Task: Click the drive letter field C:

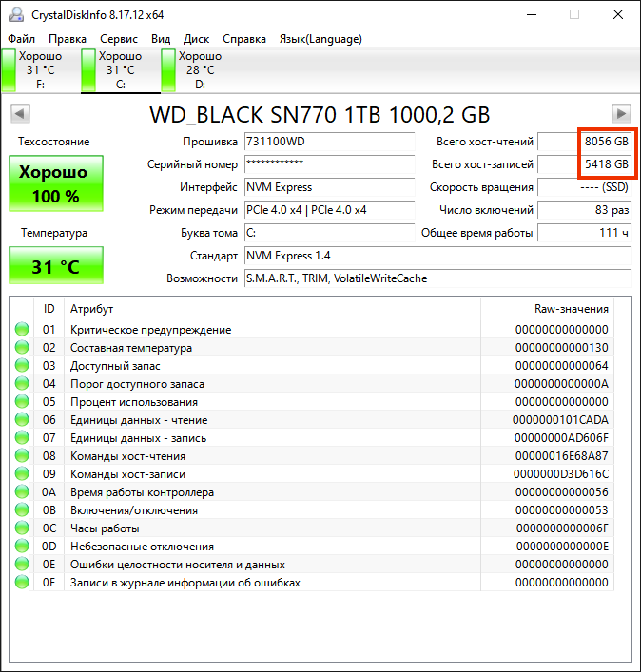Action: (x=329, y=233)
